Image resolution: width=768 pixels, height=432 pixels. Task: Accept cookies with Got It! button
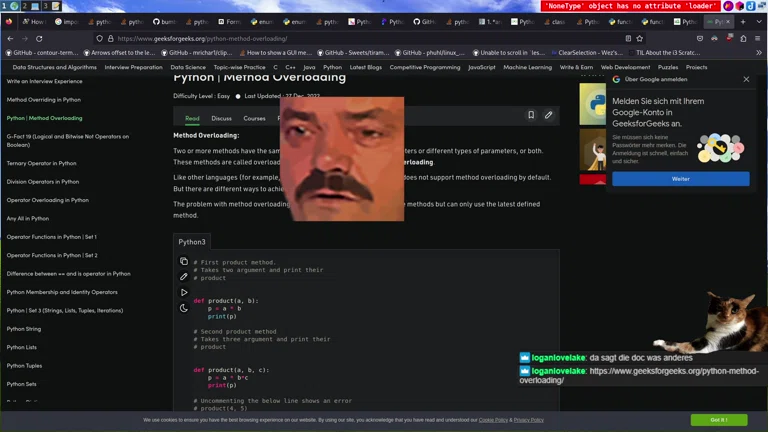(x=719, y=420)
